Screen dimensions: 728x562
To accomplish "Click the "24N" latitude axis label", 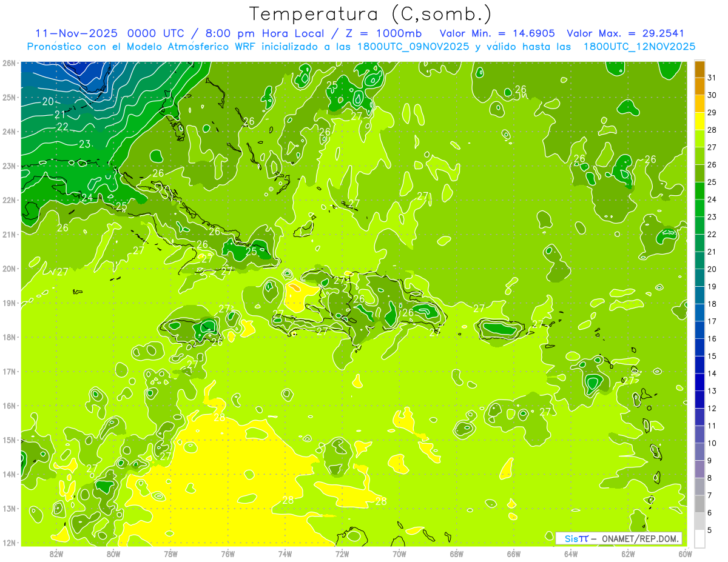I will (x=8, y=132).
